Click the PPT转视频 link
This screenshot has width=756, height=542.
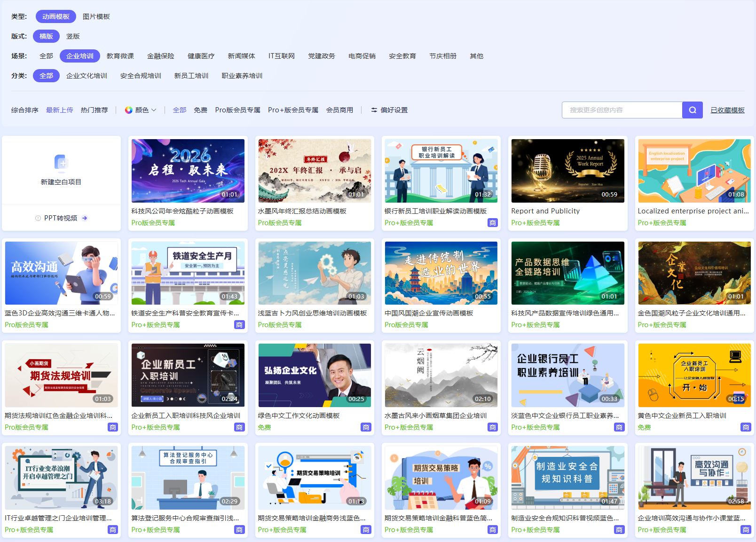click(x=61, y=218)
